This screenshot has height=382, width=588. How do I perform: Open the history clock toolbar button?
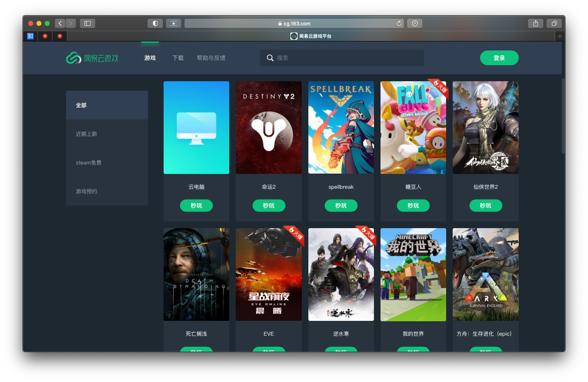(415, 23)
